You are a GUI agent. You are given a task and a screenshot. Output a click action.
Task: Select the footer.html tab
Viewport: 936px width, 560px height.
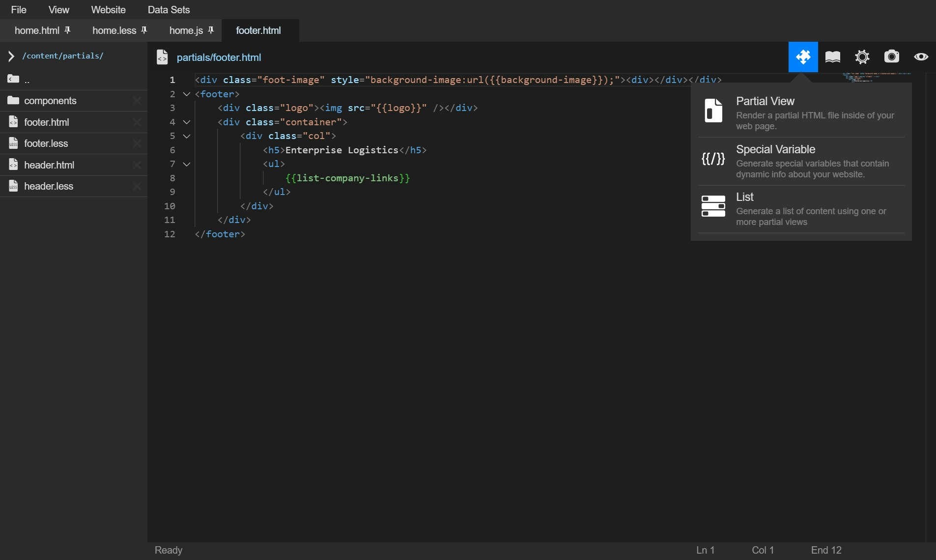(260, 30)
